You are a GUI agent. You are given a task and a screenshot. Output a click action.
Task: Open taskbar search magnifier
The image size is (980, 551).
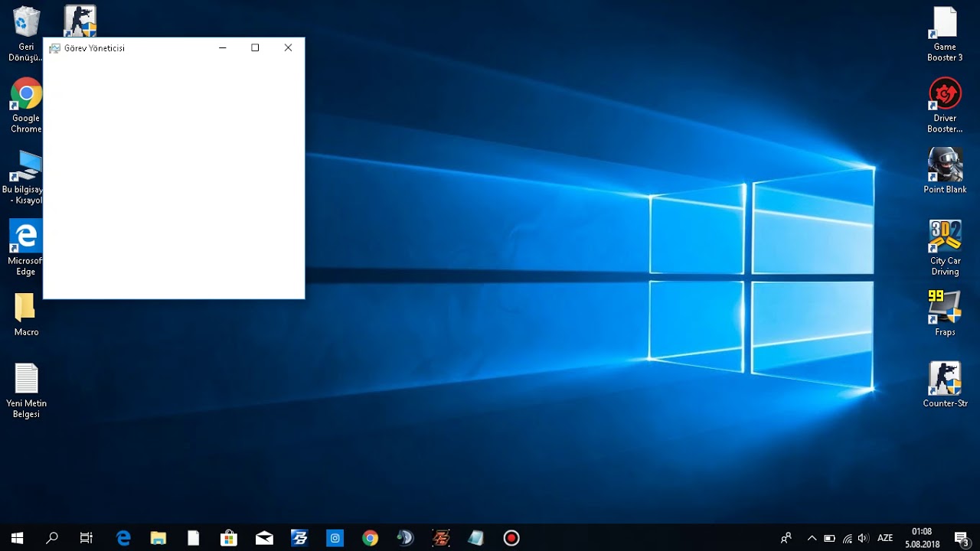[52, 538]
